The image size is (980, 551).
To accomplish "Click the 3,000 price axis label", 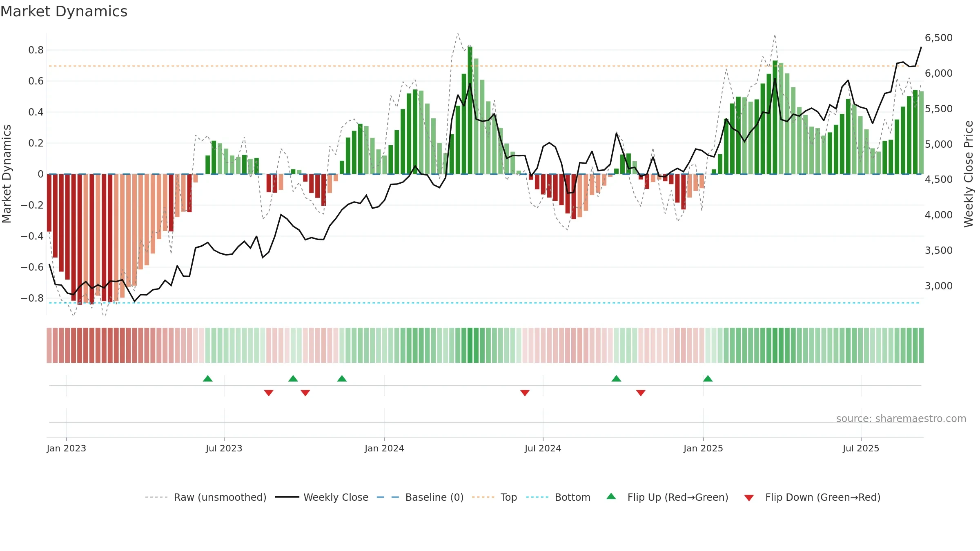I will pos(939,286).
